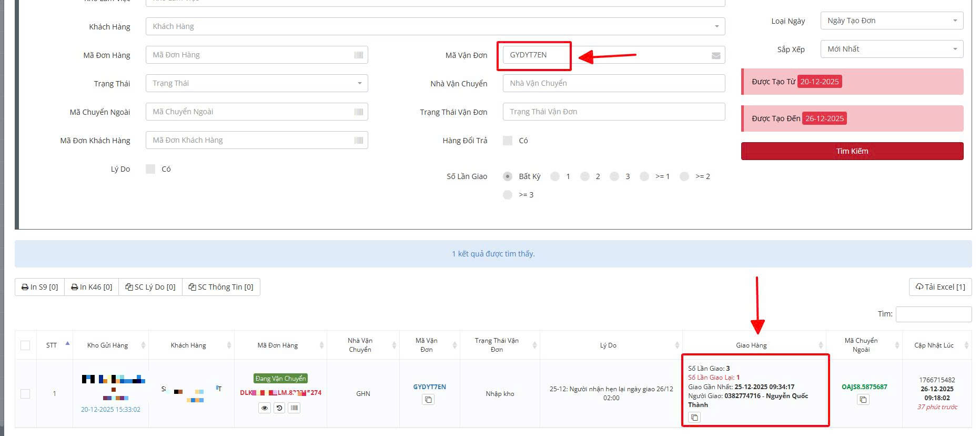Select delivery count '1' radio
Screen dimensions: 980x436
click(x=555, y=176)
